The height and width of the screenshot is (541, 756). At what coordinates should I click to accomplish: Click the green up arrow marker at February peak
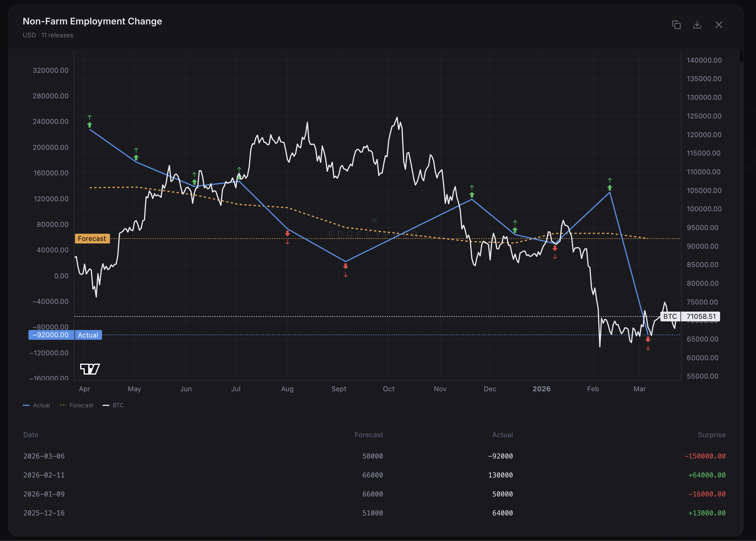[610, 187]
